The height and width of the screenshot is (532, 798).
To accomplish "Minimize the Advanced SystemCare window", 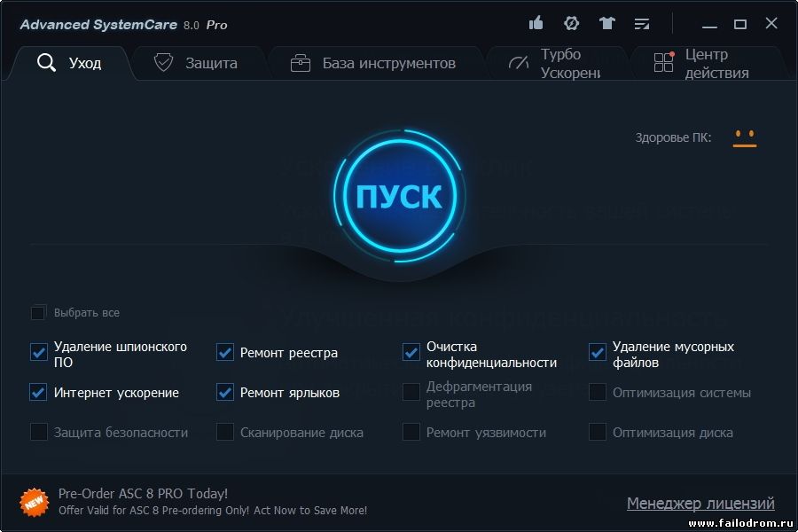I will (x=709, y=25).
